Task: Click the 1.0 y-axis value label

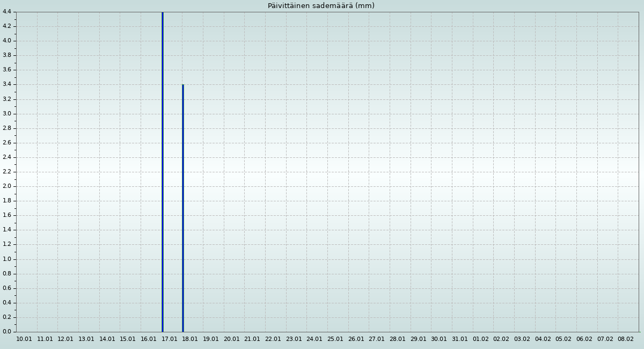Action: pyautogui.click(x=7, y=259)
